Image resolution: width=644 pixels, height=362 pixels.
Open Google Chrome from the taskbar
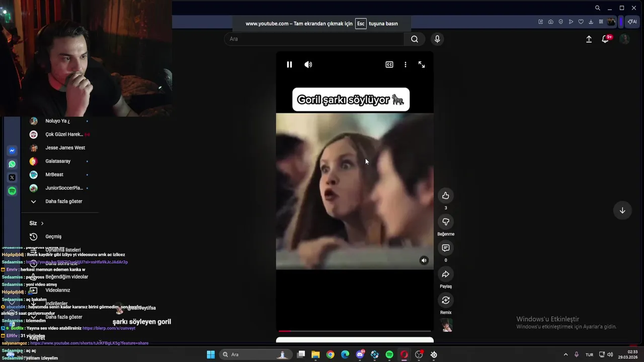click(x=330, y=354)
